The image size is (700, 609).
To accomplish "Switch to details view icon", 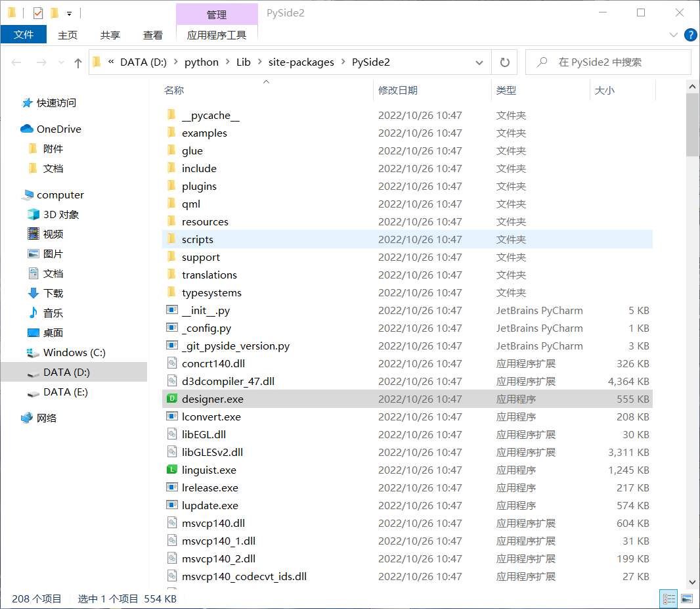I will tap(669, 598).
